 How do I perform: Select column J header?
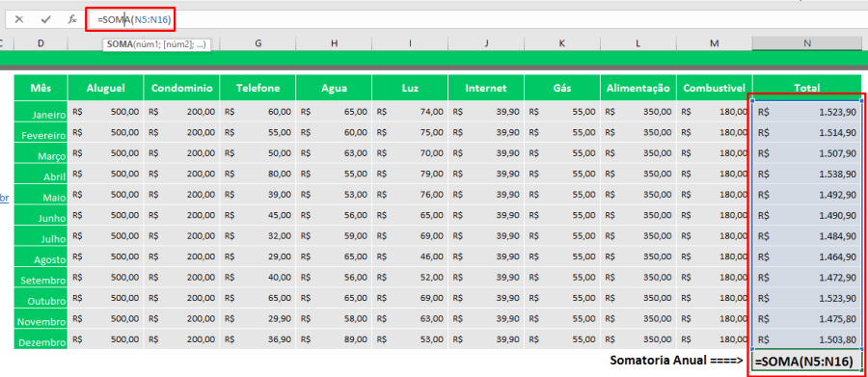486,43
